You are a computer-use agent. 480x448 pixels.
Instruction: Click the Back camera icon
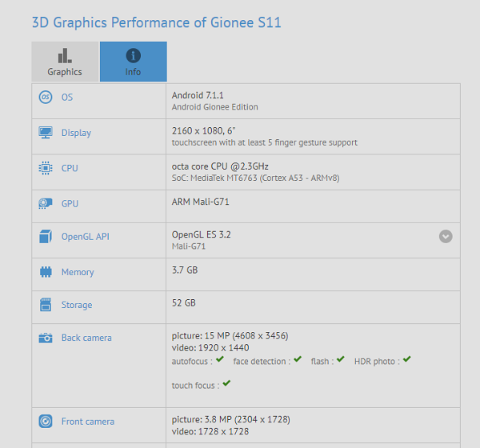tap(46, 338)
